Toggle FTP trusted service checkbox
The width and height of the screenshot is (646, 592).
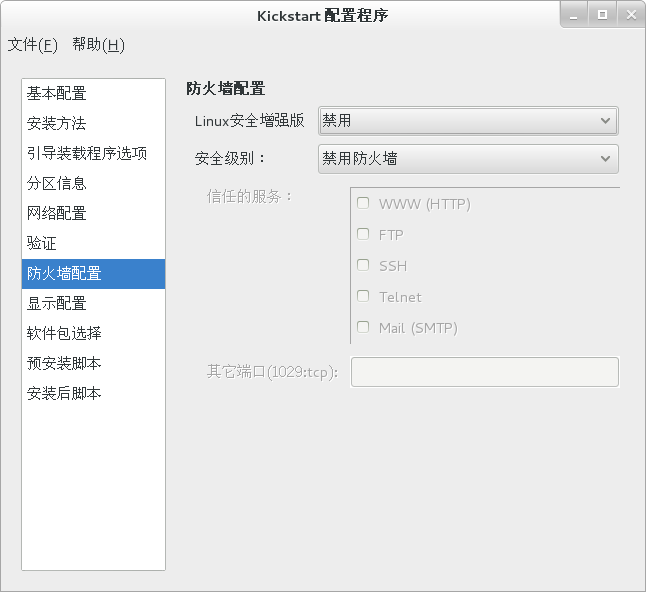point(363,234)
